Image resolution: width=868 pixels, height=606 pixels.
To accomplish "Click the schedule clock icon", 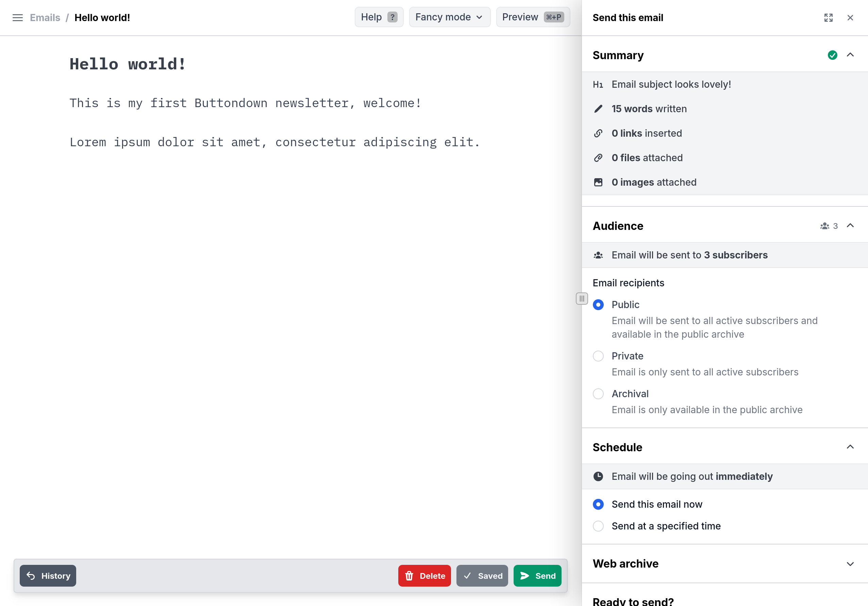I will [598, 476].
